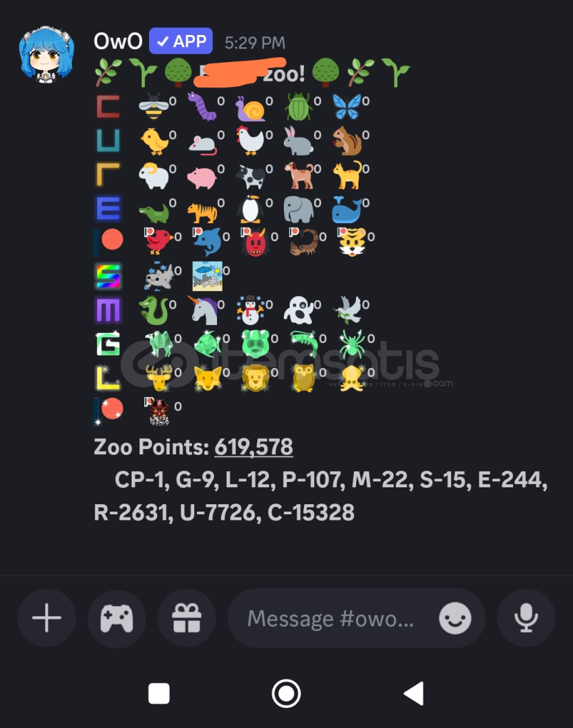Screen dimensions: 573x728
Task: Tap the bee emoji in common row
Action: coord(153,106)
